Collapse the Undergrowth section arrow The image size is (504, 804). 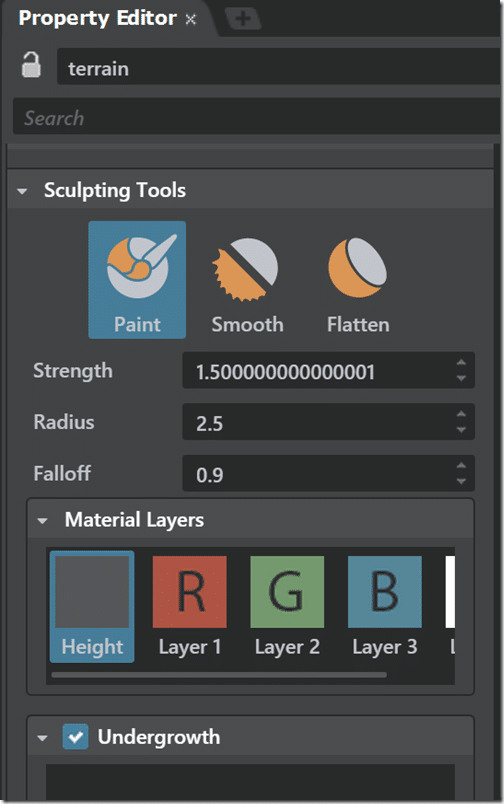pyautogui.click(x=43, y=738)
